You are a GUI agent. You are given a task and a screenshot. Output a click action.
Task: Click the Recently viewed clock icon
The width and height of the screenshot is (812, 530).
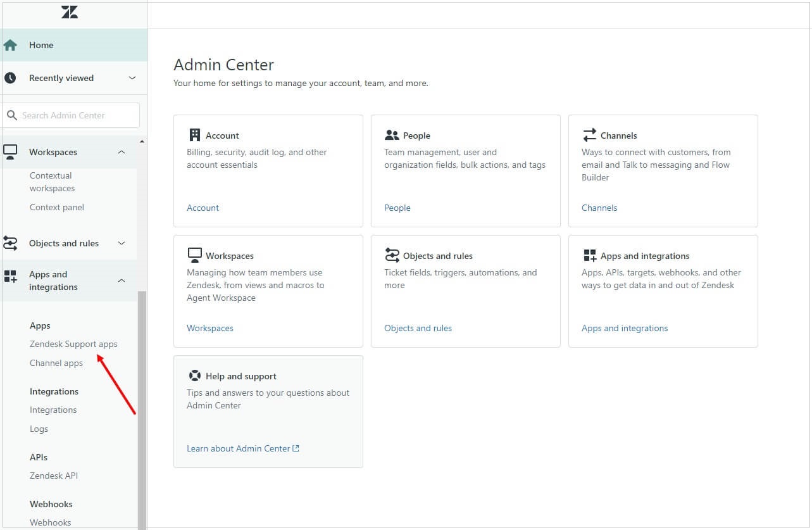(9, 78)
